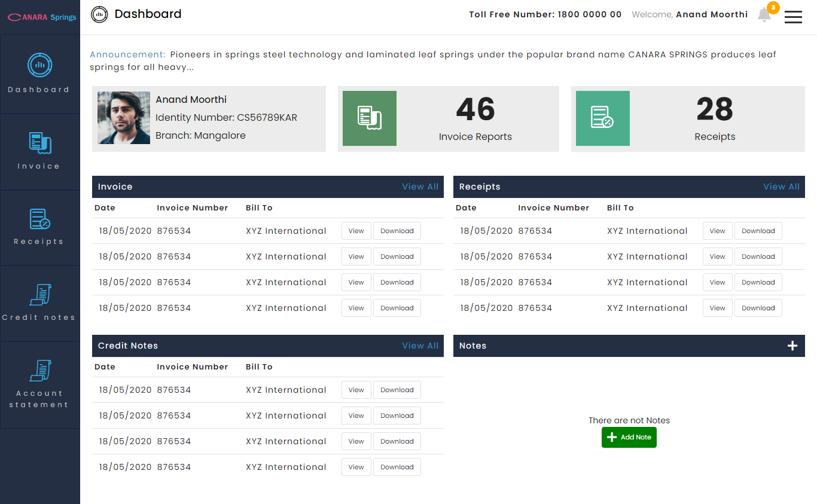Go to Credit notes in the sidebar
Image resolution: width=817 pixels, height=504 pixels.
[x=40, y=295]
